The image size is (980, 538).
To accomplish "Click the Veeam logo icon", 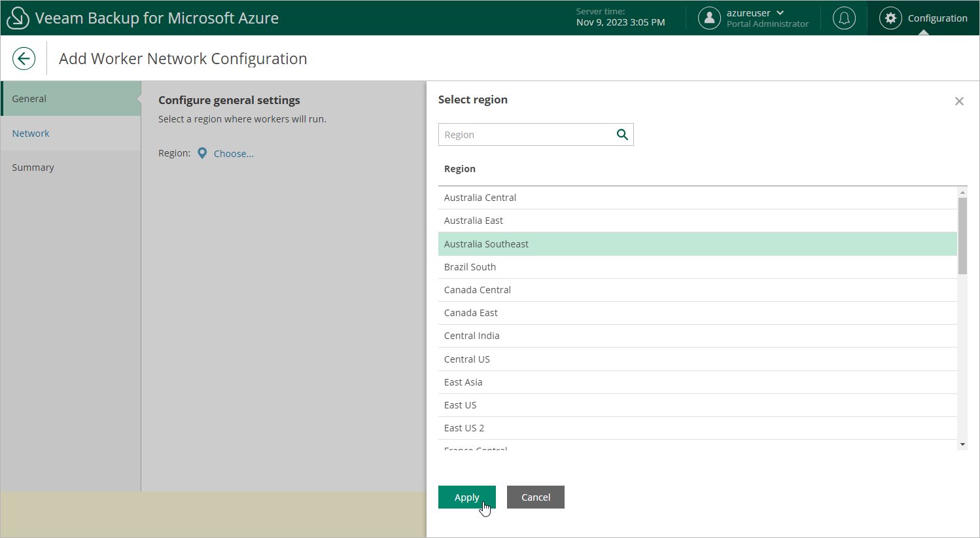I will (18, 18).
